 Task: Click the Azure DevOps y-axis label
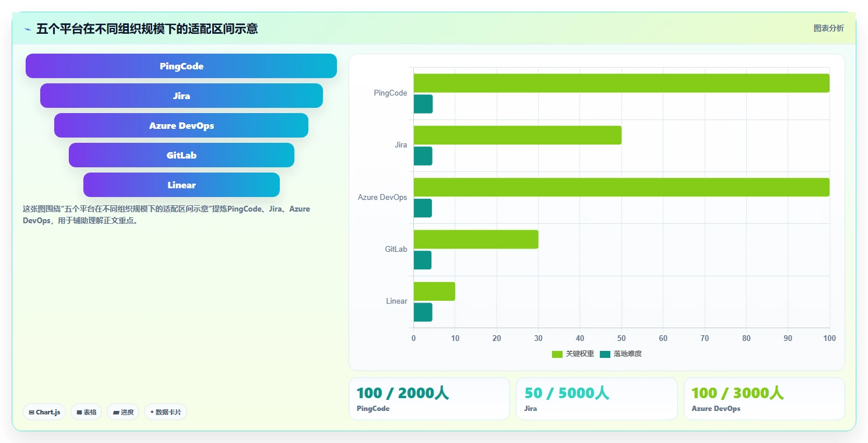pyautogui.click(x=382, y=198)
